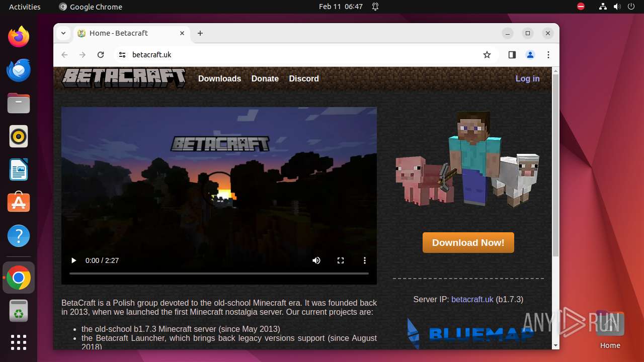Viewport: 644px width, 362px height.
Task: Open the Files manager in the dock
Action: 19,103
